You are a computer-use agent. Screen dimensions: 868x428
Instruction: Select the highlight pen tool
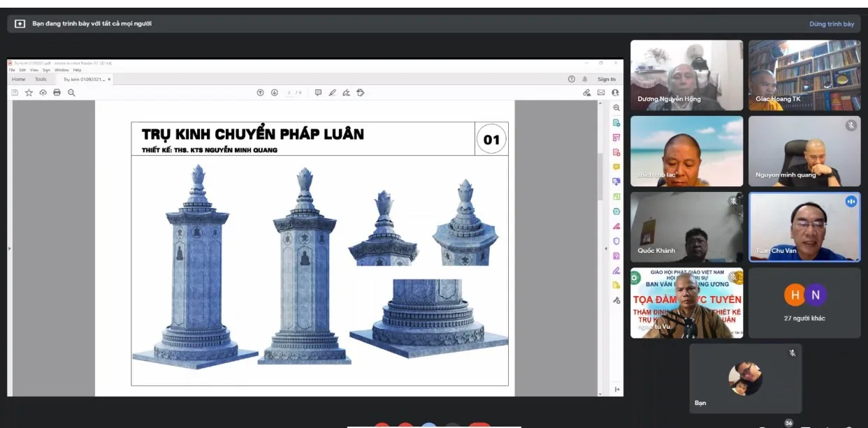click(332, 92)
